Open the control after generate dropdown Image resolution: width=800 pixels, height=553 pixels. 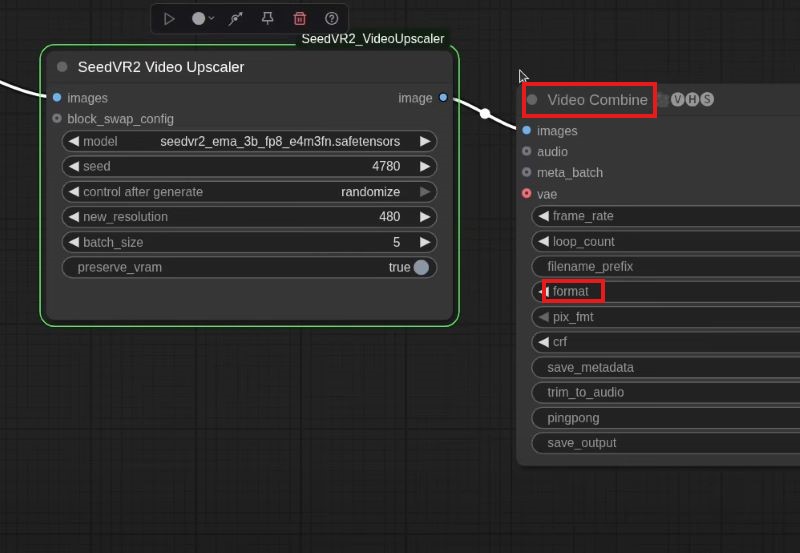250,191
